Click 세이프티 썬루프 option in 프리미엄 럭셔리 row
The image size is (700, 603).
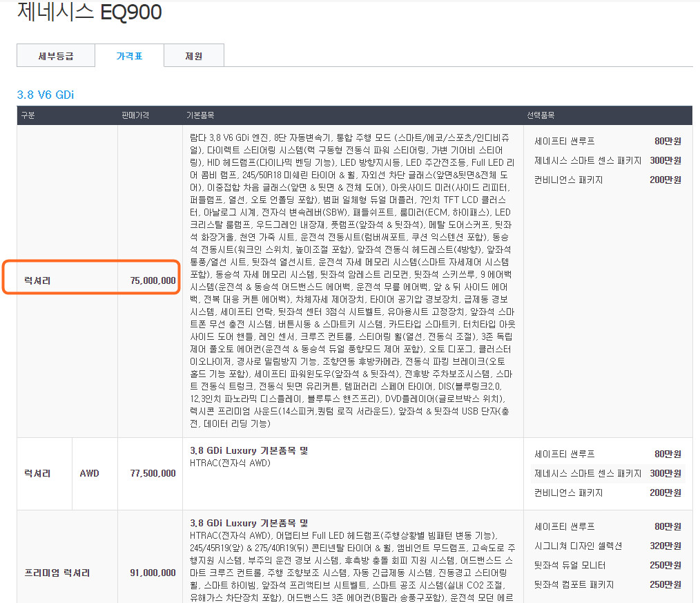point(564,526)
